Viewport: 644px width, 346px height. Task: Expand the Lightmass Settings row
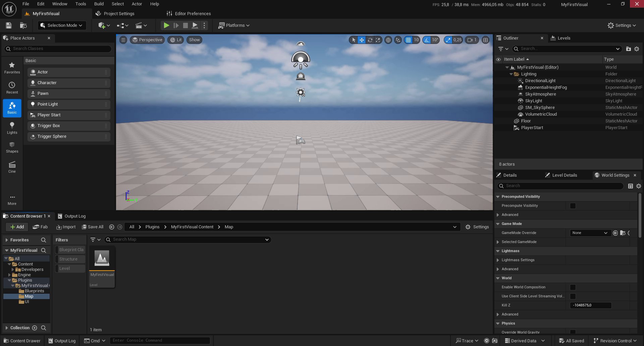498,260
